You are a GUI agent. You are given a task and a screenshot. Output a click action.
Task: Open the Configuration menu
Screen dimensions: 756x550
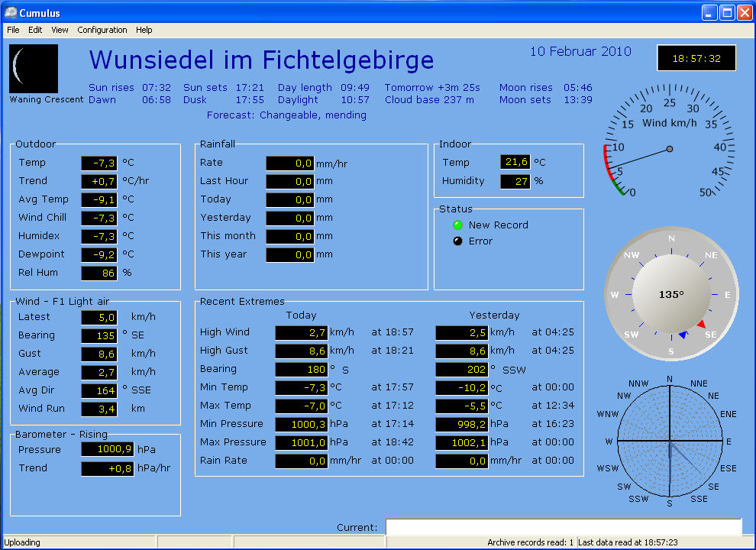[102, 30]
